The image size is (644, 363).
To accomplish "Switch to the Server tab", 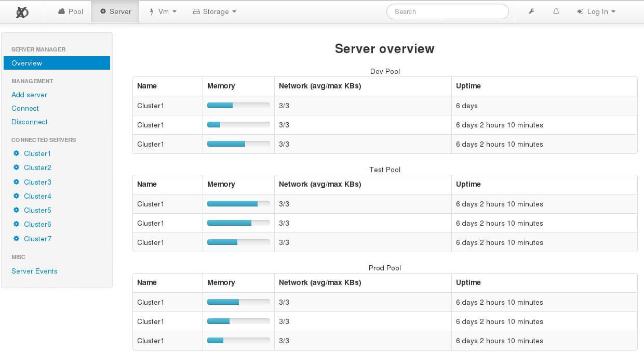I will tap(115, 11).
